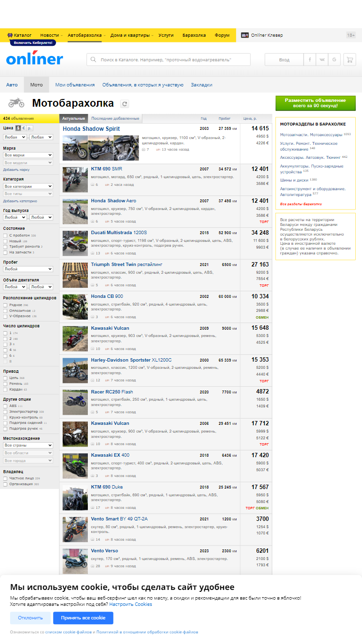Open Racer RC250 Flash thumbnail

[x=75, y=402]
